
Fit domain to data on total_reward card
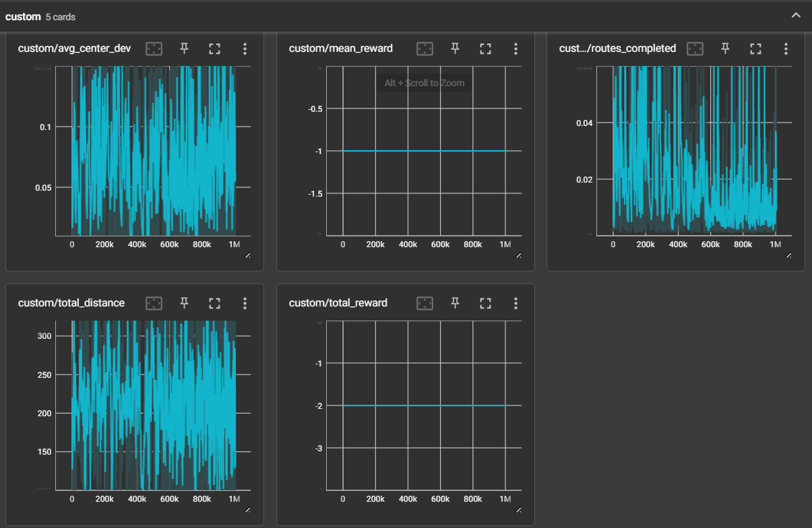tap(425, 303)
